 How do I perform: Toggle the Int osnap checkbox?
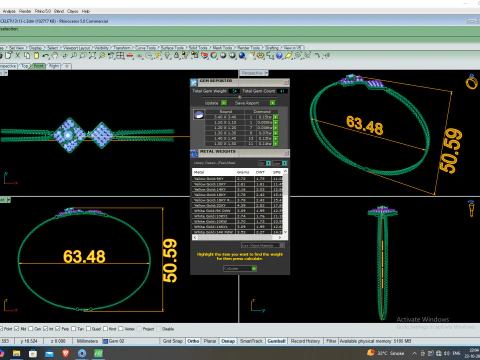tap(45, 329)
